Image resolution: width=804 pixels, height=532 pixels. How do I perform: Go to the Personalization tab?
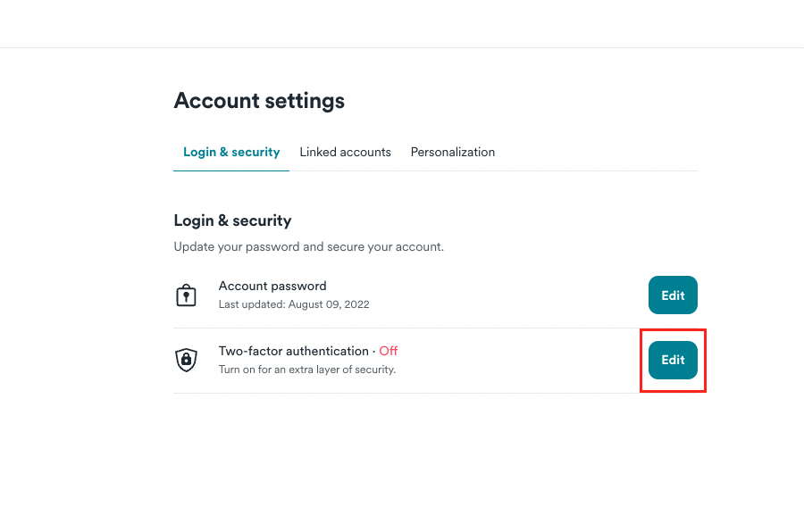pyautogui.click(x=452, y=153)
